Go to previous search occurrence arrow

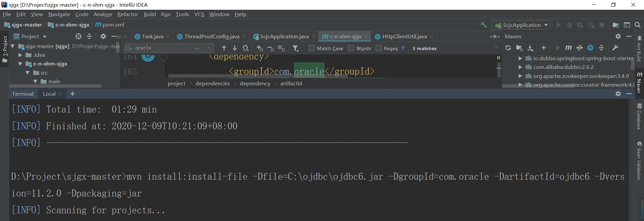[224, 48]
